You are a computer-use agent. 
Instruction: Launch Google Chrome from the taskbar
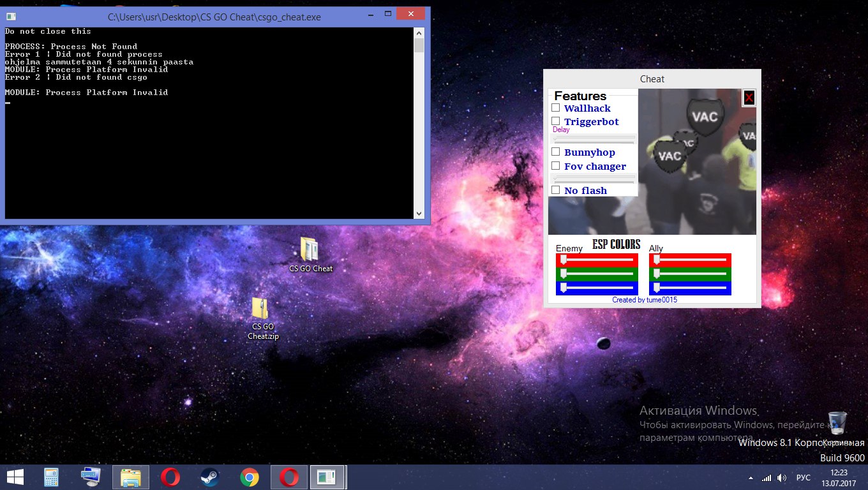tap(249, 477)
